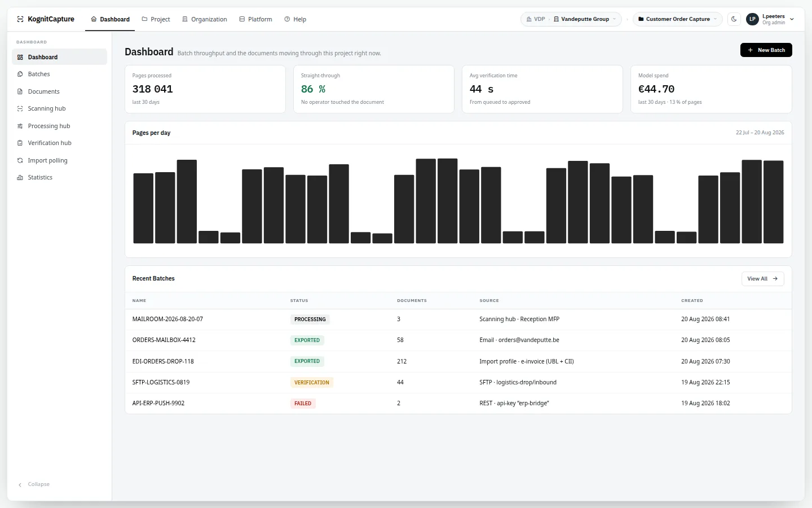812x508 pixels.
Task: Click the Model spend €44.70 value
Action: 656,89
